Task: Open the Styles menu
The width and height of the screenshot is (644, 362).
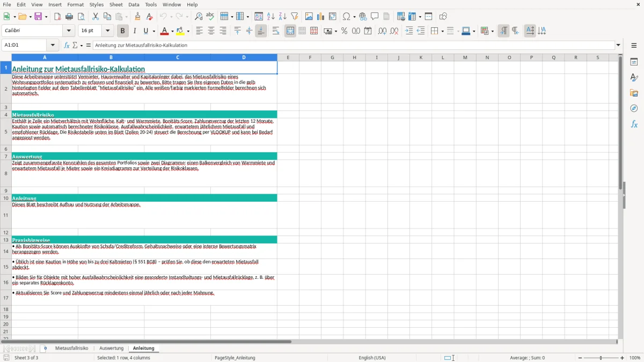Action: coord(97,4)
